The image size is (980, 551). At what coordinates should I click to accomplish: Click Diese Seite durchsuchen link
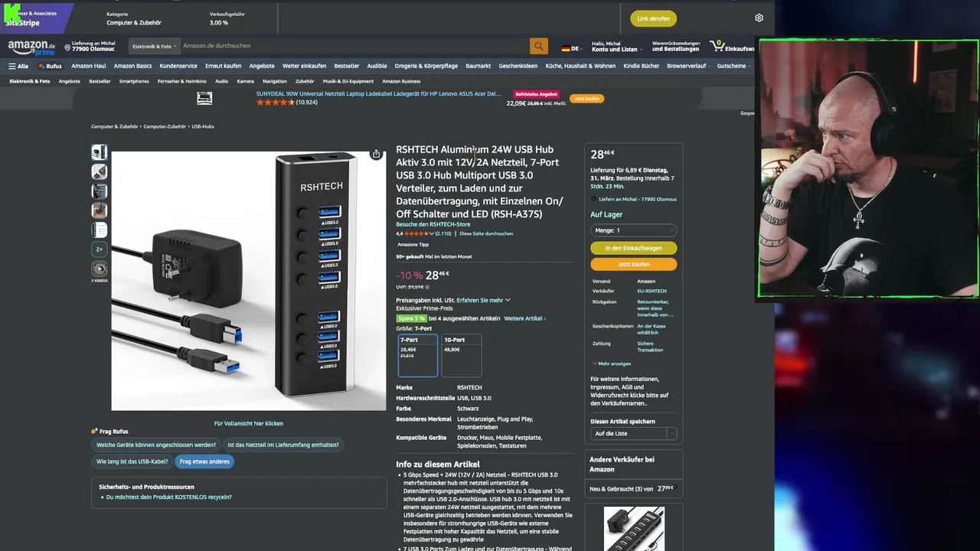pyautogui.click(x=486, y=233)
